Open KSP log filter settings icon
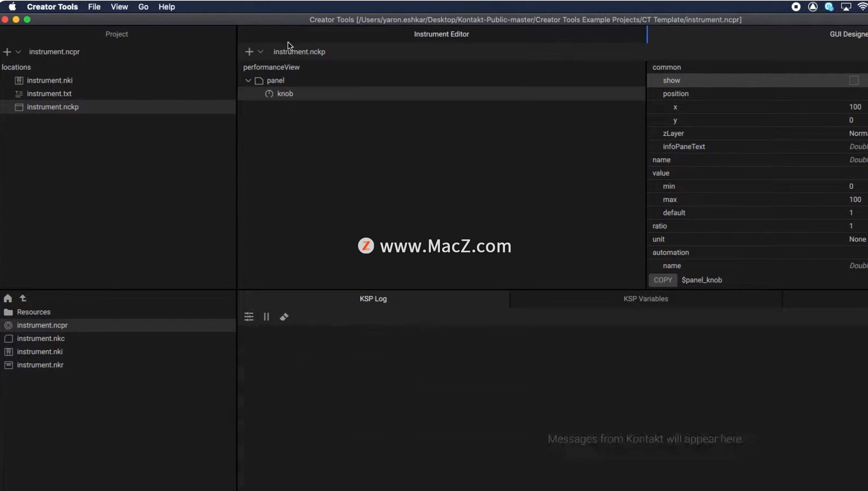This screenshot has height=491, width=868. pos(249,317)
